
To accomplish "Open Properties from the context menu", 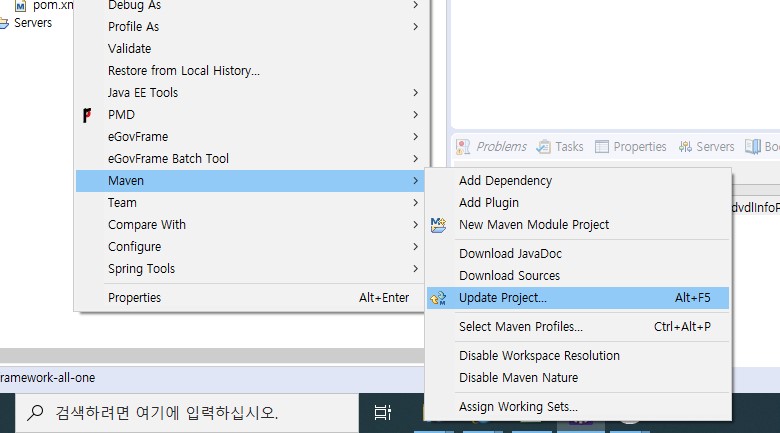I will point(250,298).
